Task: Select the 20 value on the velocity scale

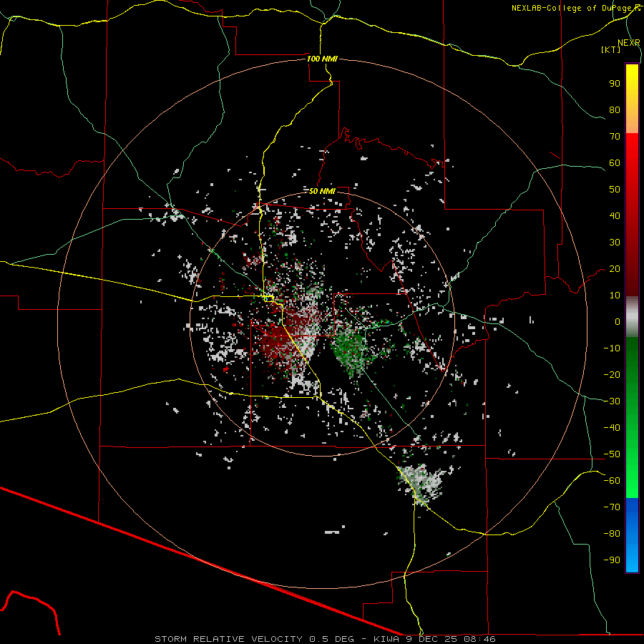Action: 615,268
